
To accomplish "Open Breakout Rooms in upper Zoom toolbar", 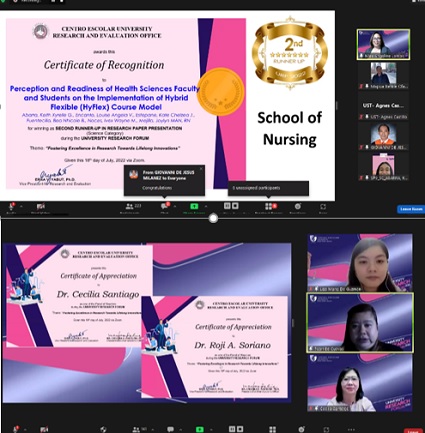I will pyautogui.click(x=271, y=207).
